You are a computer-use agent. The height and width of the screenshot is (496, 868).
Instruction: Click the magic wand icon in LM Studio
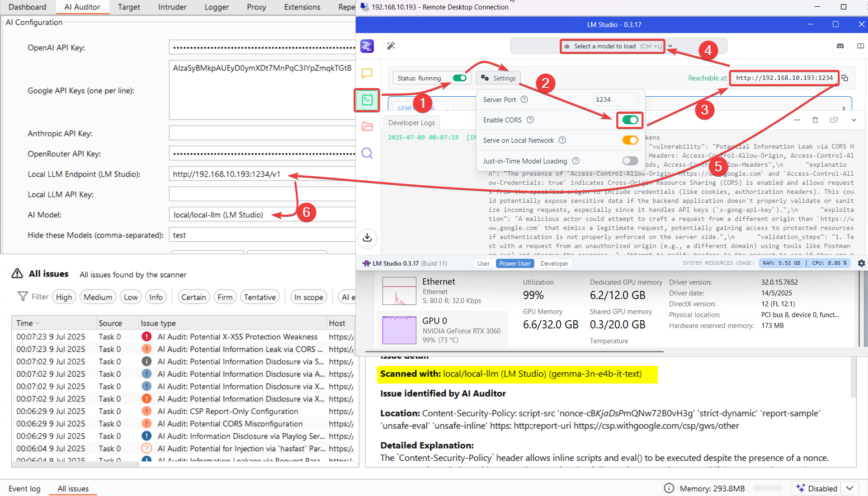click(391, 46)
